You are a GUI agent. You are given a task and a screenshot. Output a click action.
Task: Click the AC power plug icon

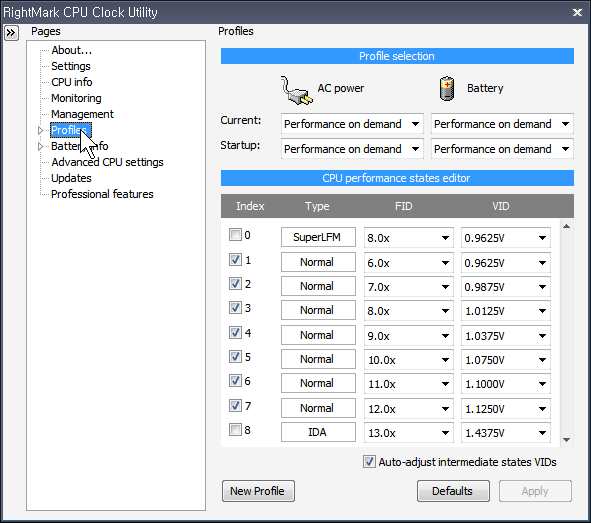click(x=296, y=91)
